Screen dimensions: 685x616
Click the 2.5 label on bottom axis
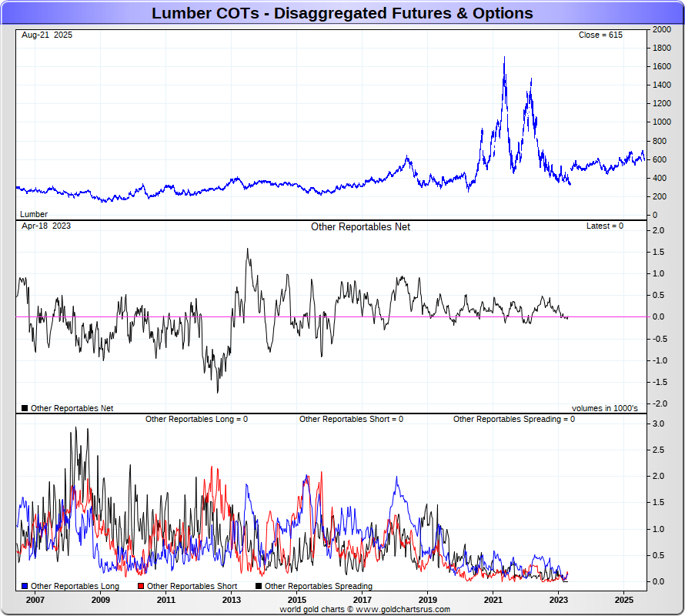coord(658,450)
